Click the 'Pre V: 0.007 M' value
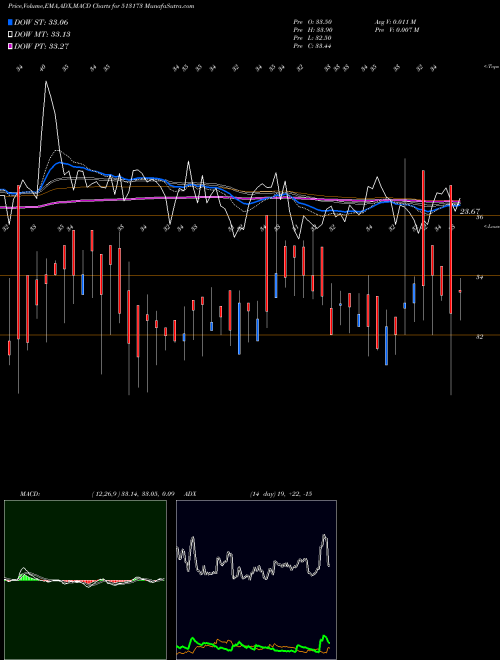Image resolution: width=500 pixels, height=660 pixels. click(x=397, y=30)
